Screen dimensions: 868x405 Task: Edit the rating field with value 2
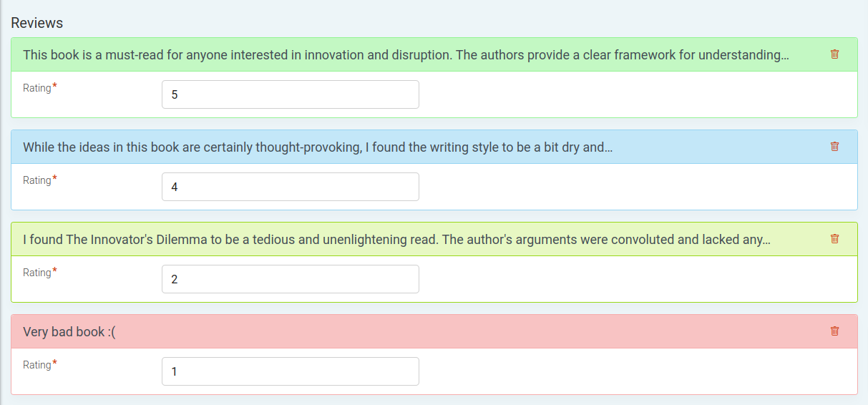(291, 279)
